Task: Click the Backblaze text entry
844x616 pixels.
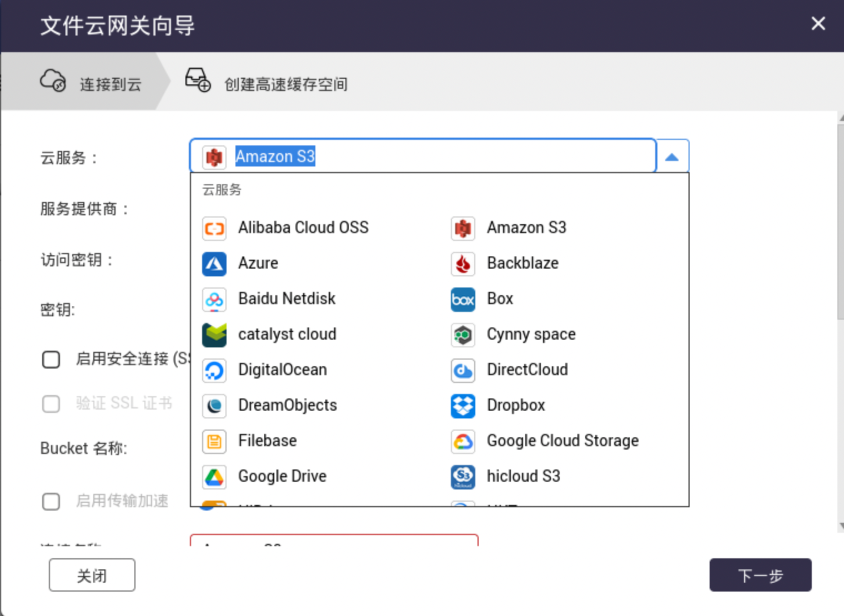Action: (x=523, y=263)
